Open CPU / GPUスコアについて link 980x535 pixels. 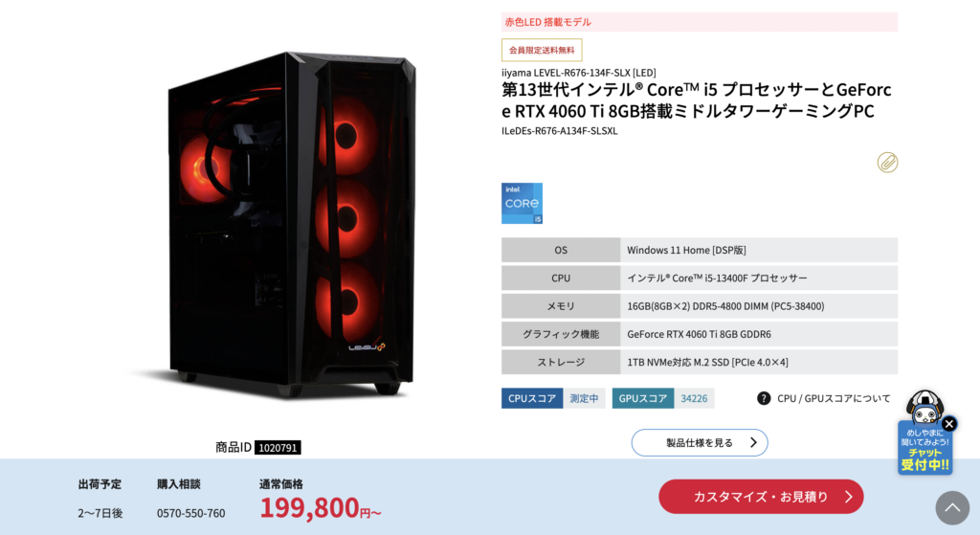[x=834, y=398]
